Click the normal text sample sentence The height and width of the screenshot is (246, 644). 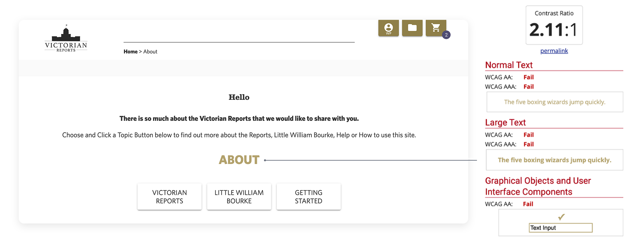pyautogui.click(x=554, y=102)
